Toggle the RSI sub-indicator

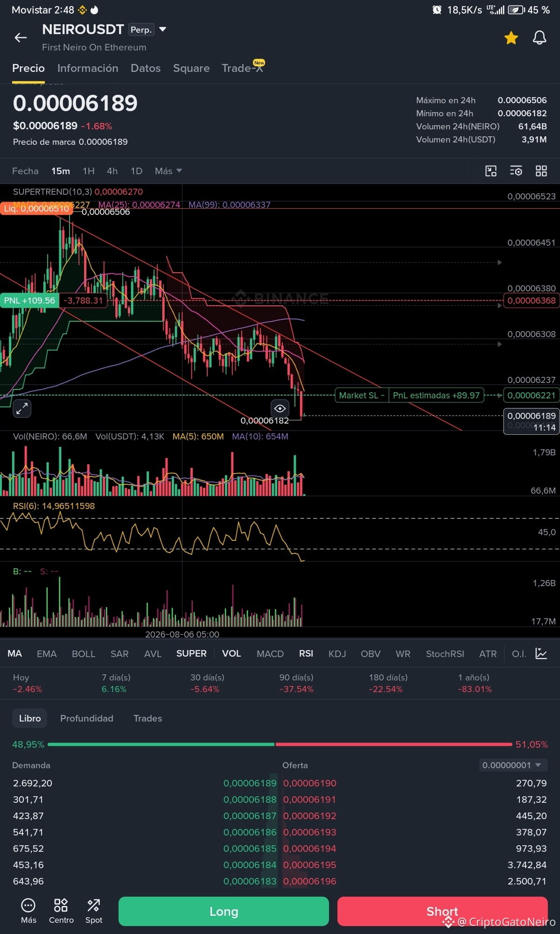pos(306,654)
